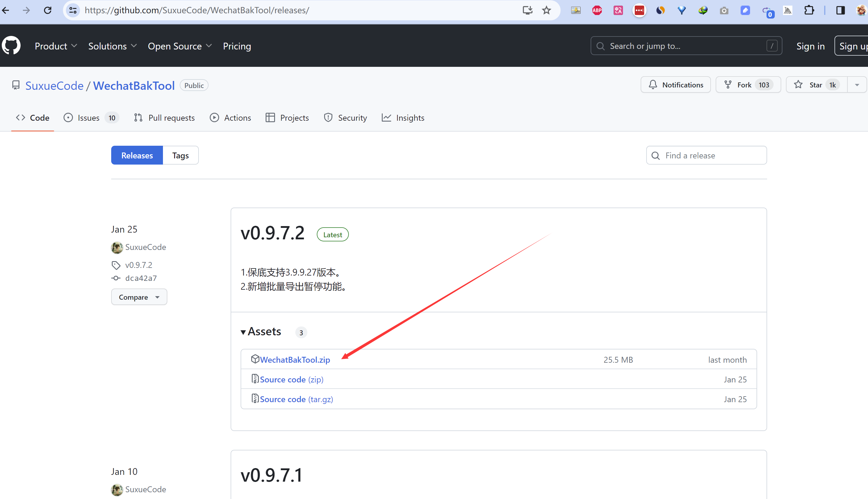Open the SuxueCode owner link
The width and height of the screenshot is (868, 499).
tap(54, 85)
